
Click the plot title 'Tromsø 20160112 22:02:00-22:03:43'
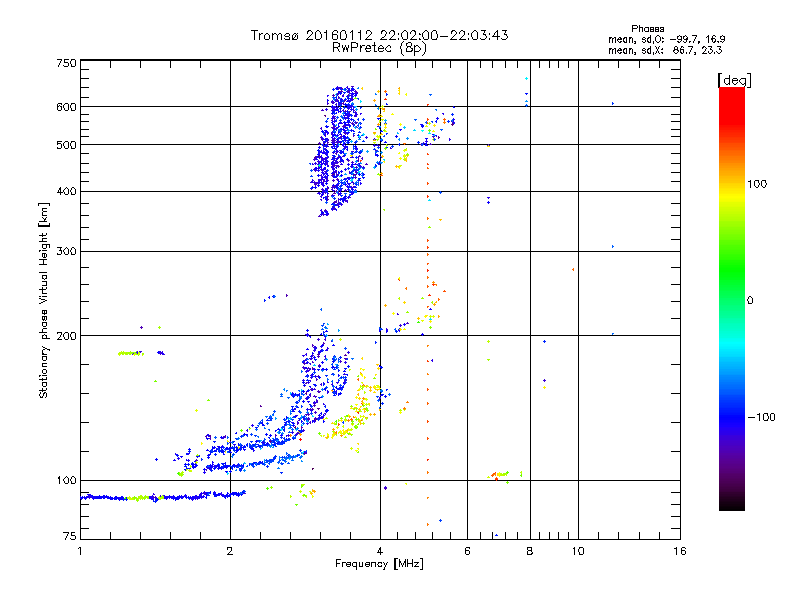click(379, 35)
